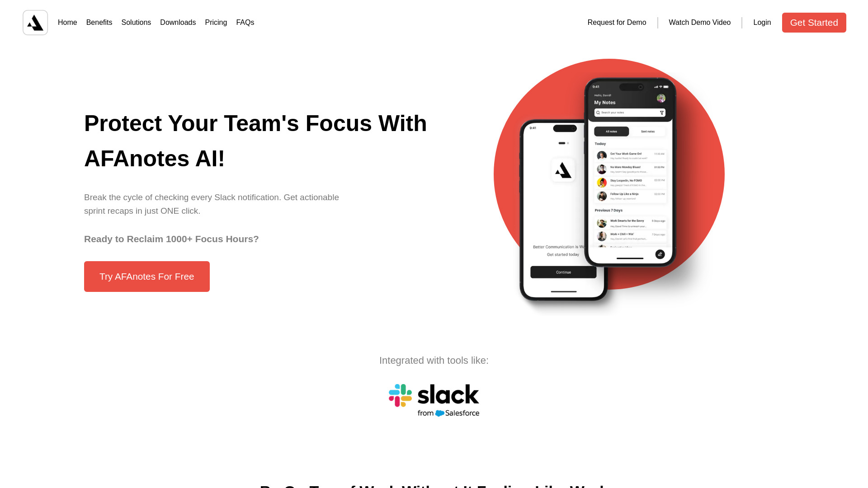Open the Benefits navigation menu item
The width and height of the screenshot is (868, 488).
click(99, 22)
